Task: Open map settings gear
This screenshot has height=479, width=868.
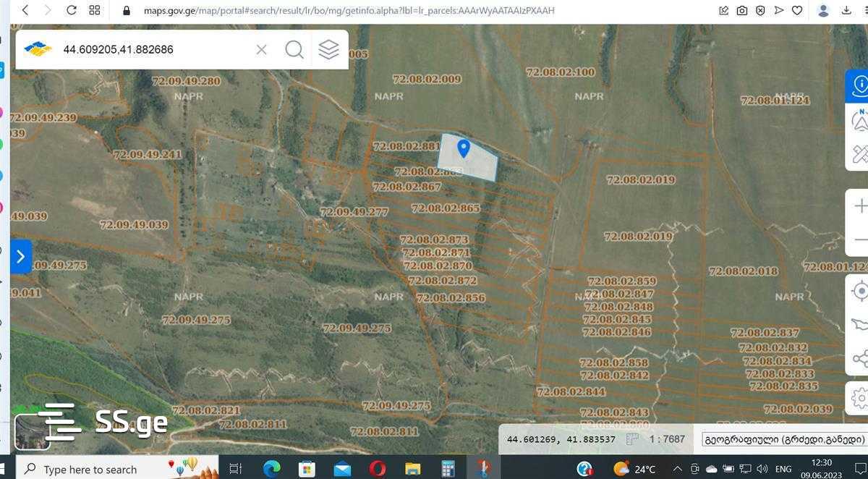Action: (x=860, y=397)
